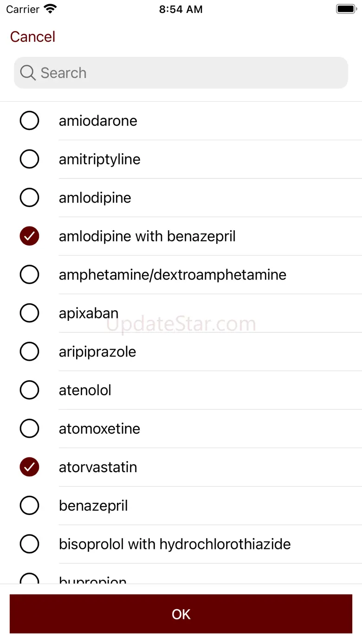Tap the search magnifier icon
This screenshot has height=644, width=362.
(x=28, y=73)
